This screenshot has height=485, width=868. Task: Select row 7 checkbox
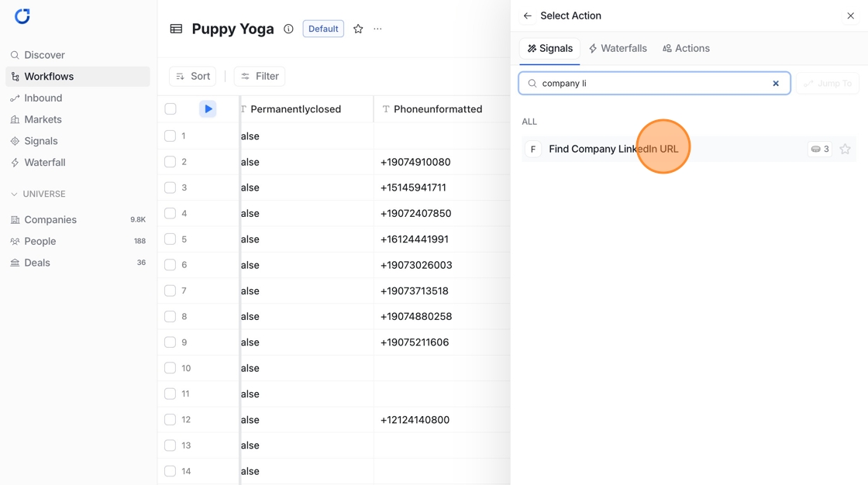click(170, 291)
